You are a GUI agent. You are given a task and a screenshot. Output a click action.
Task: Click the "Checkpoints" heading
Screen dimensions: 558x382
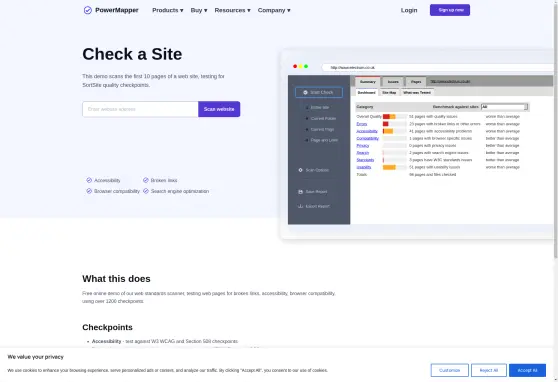107,327
